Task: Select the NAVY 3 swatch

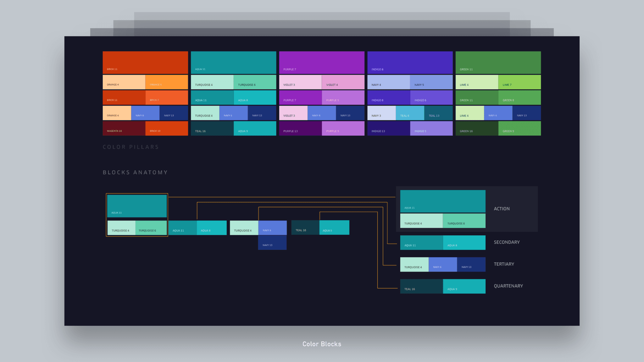Action: pos(381,113)
